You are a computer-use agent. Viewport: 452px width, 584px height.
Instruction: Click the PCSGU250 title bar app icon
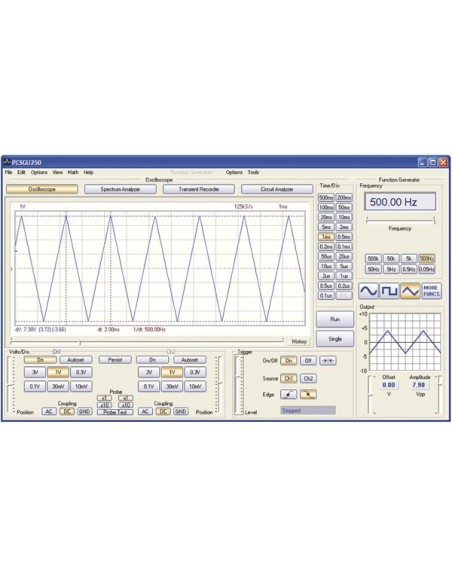[x=7, y=162]
